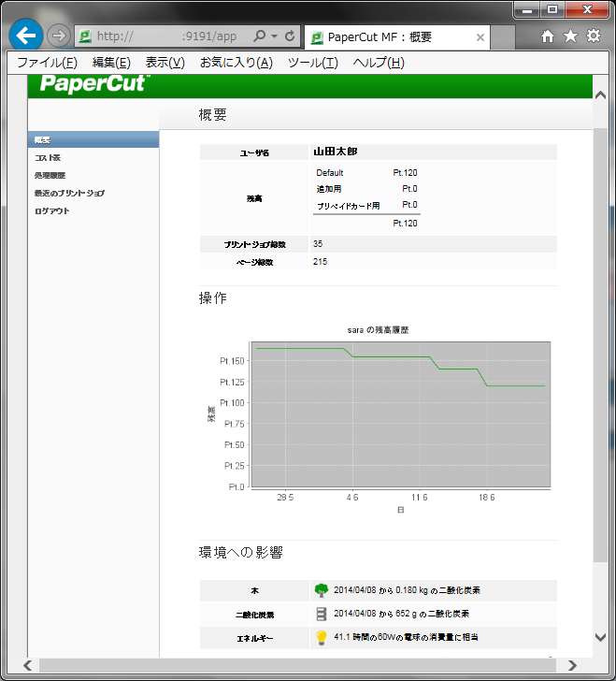The width and height of the screenshot is (616, 681).
Task: Open the 編集(E) menu
Action: click(111, 63)
